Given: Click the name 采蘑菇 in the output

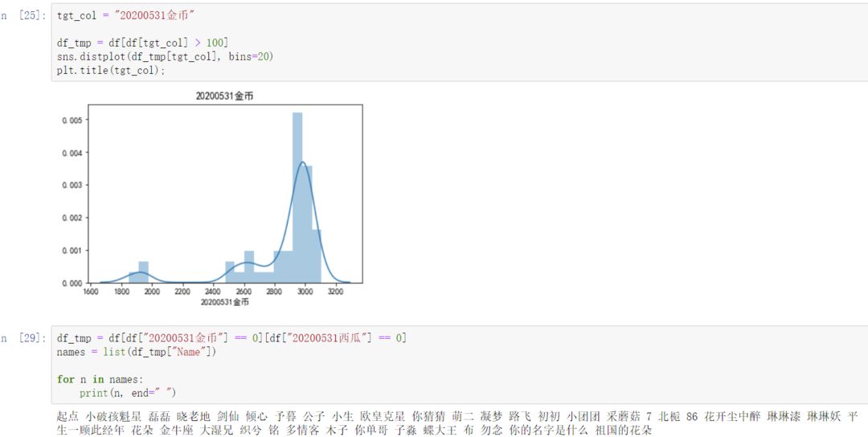Looking at the screenshot, I should tap(624, 416).
